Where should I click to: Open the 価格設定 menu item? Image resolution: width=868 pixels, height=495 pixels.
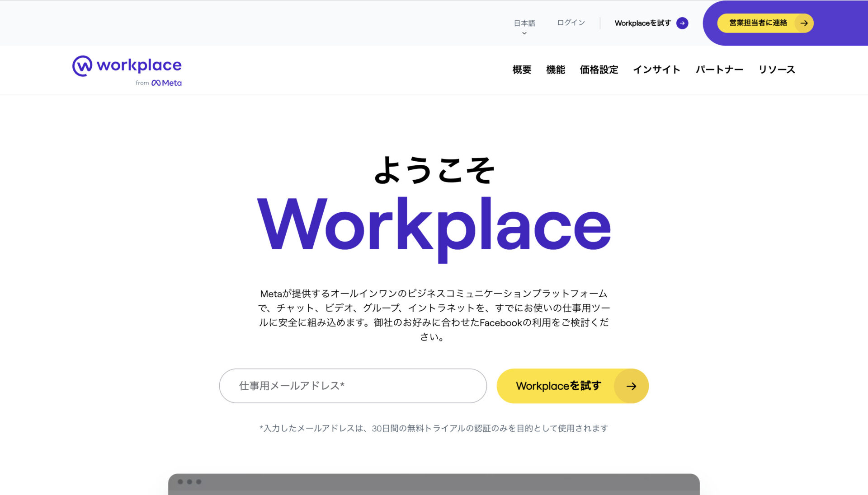pyautogui.click(x=599, y=70)
